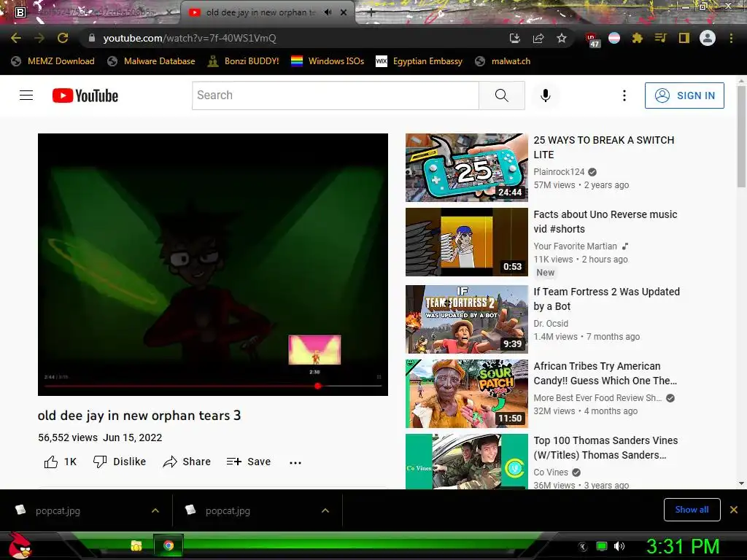The height and width of the screenshot is (560, 747).
Task: Reload the page with the refresh icon
Action: pyautogui.click(x=63, y=38)
